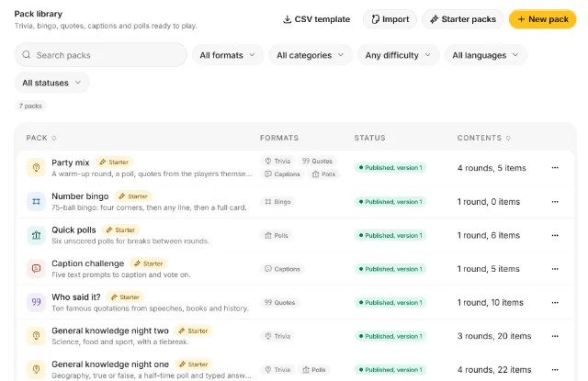Open more options for Quick polls
The image size is (588, 381).
pos(555,235)
